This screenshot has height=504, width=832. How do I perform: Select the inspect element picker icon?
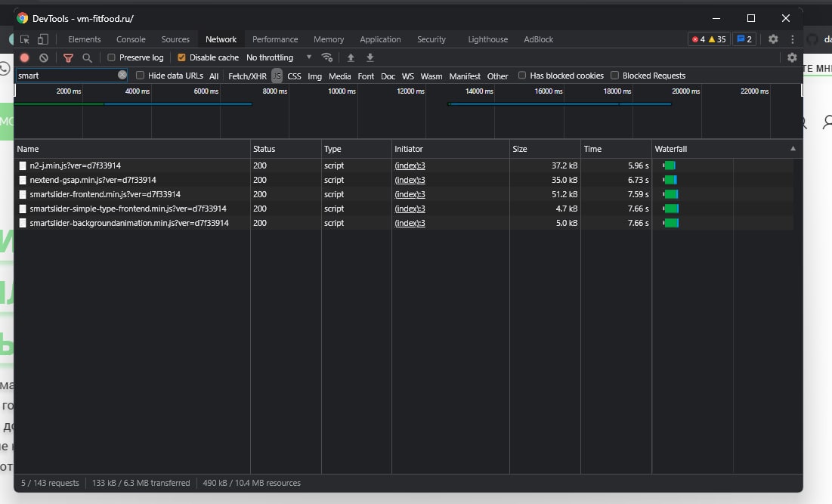click(x=24, y=39)
